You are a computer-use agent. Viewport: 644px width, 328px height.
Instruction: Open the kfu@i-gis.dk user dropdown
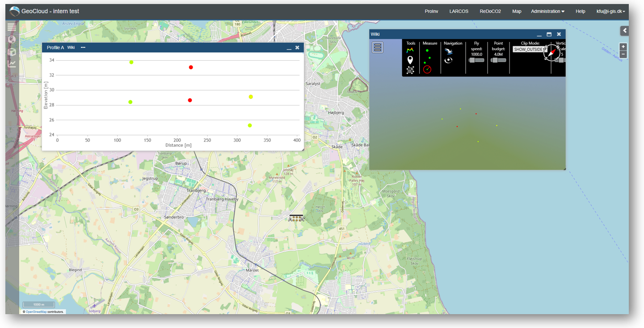pos(610,11)
